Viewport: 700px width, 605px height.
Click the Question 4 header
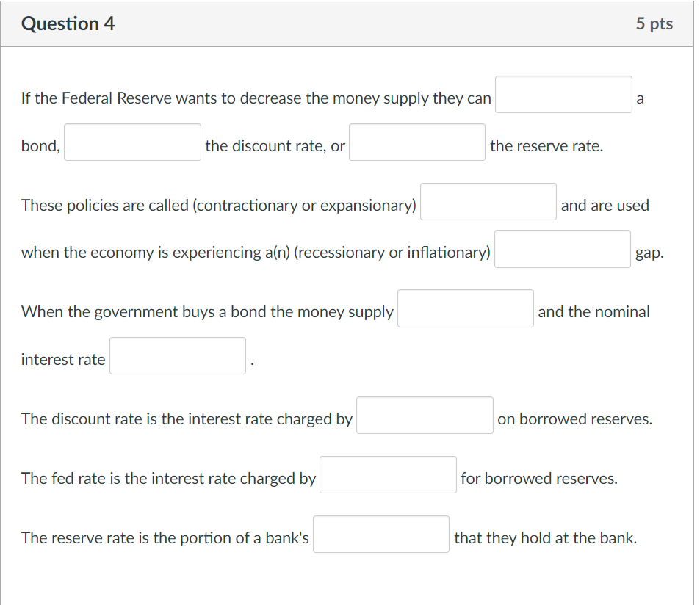point(68,23)
